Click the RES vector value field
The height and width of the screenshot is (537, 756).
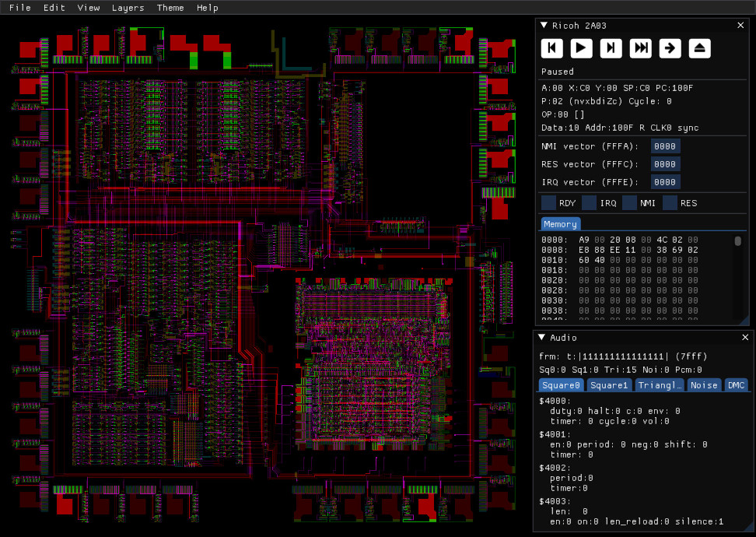click(665, 164)
